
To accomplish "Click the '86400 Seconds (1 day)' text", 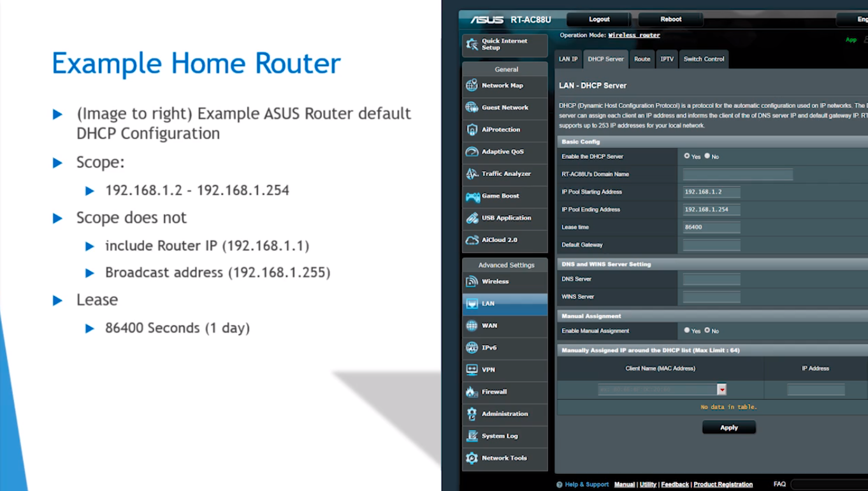I will 177,328.
